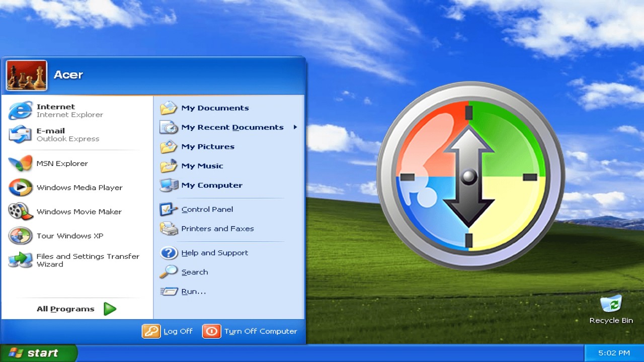Image resolution: width=644 pixels, height=362 pixels.
Task: Click the Help and Support text
Action: 214,253
